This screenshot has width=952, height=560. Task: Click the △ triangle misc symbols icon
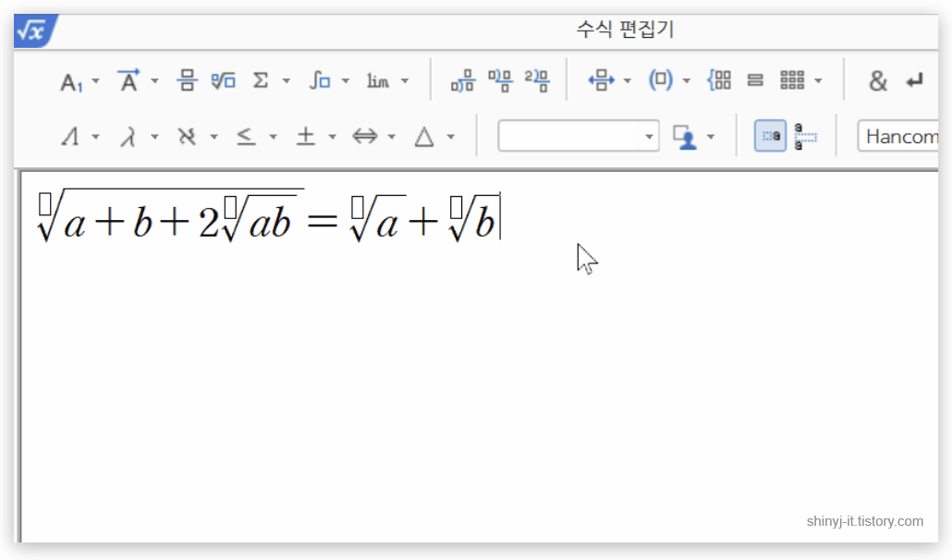(x=424, y=137)
